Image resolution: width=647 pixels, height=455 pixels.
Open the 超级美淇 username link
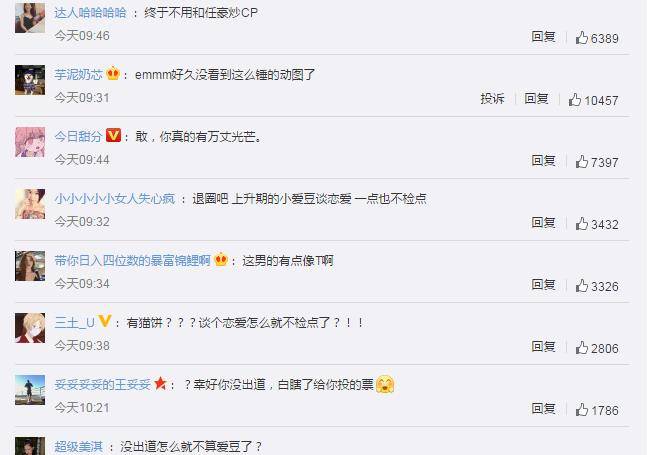[x=78, y=447]
